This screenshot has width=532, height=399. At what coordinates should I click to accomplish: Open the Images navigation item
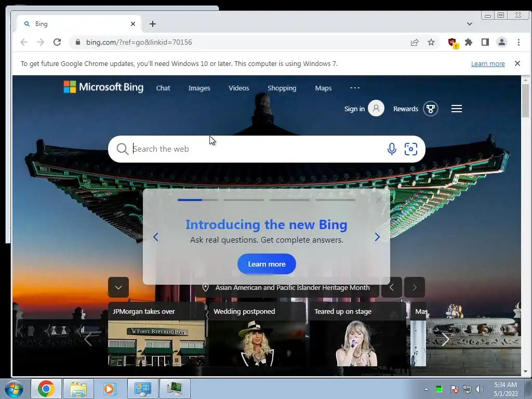tap(199, 88)
